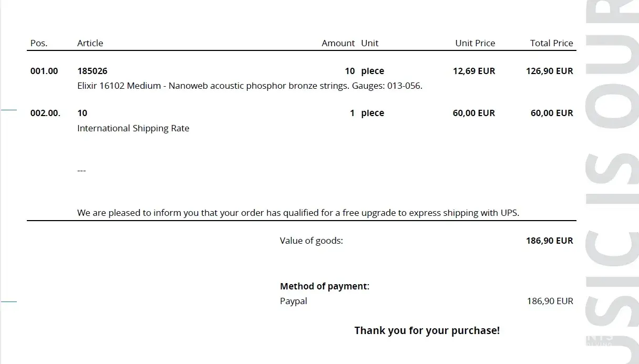The image size is (639, 364).
Task: Click the Unit Price column header
Action: click(x=475, y=43)
